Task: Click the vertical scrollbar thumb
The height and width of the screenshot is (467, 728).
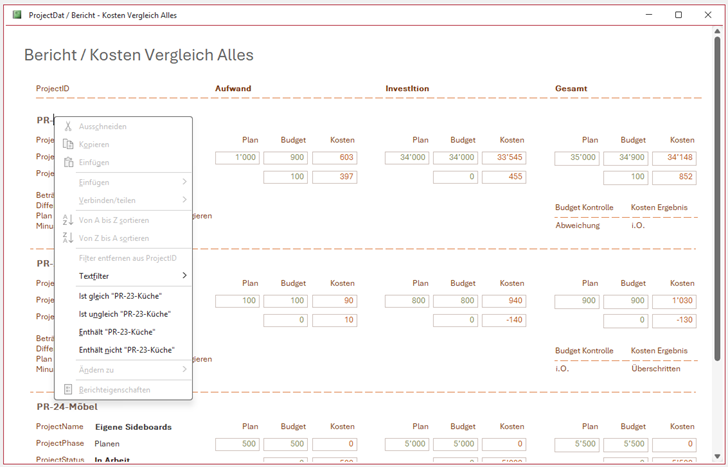Action: point(717,199)
